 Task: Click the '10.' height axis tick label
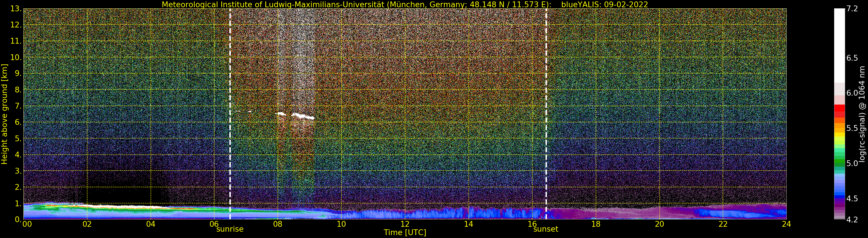click(x=16, y=57)
